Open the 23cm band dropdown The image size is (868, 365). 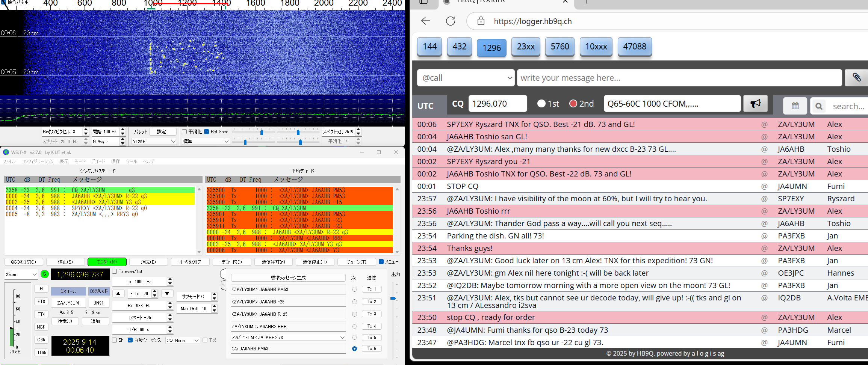click(21, 275)
